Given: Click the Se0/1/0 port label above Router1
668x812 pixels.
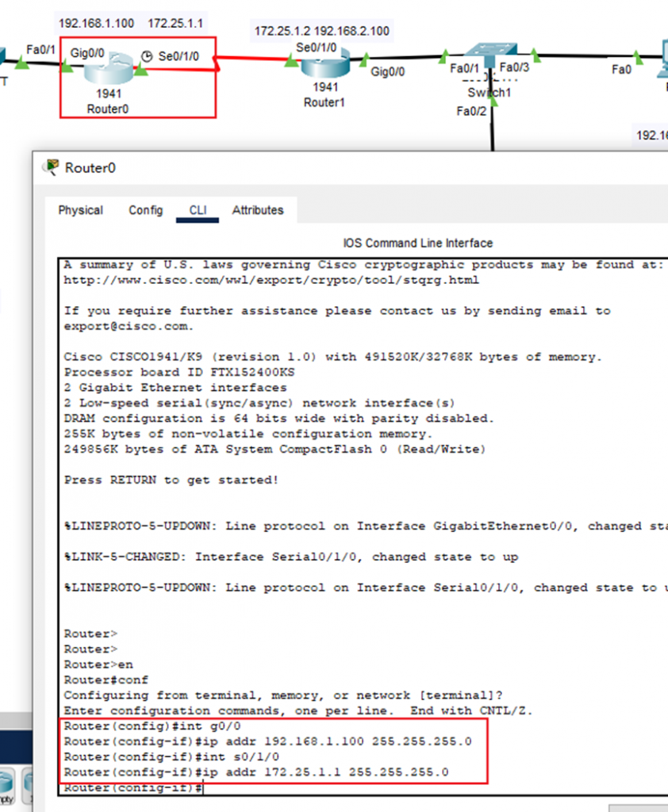Looking at the screenshot, I should point(316,48).
